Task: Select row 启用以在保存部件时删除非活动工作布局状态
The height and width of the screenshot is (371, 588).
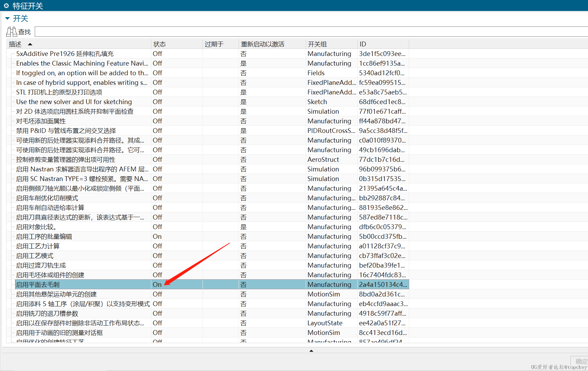Action: [212, 323]
